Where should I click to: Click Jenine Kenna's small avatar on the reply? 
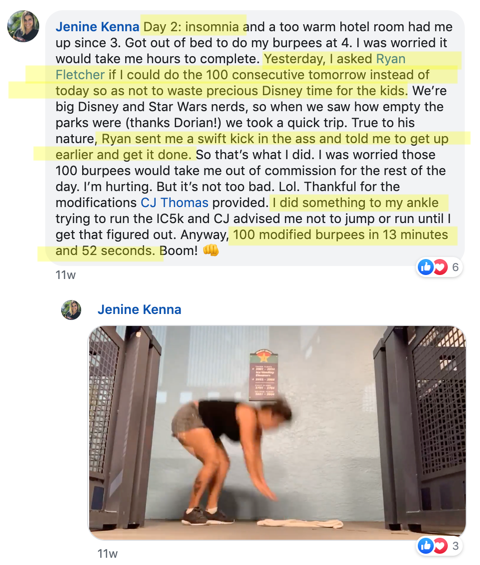click(71, 310)
